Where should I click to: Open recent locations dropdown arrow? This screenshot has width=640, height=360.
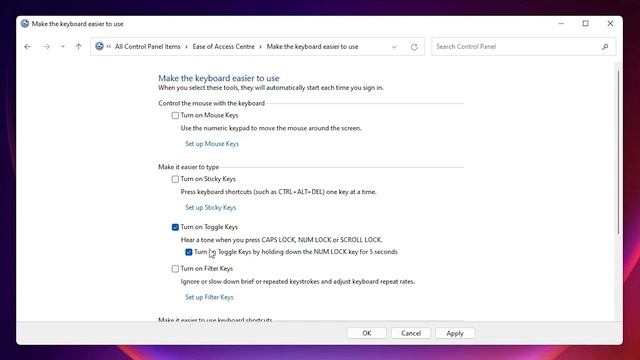(62, 47)
